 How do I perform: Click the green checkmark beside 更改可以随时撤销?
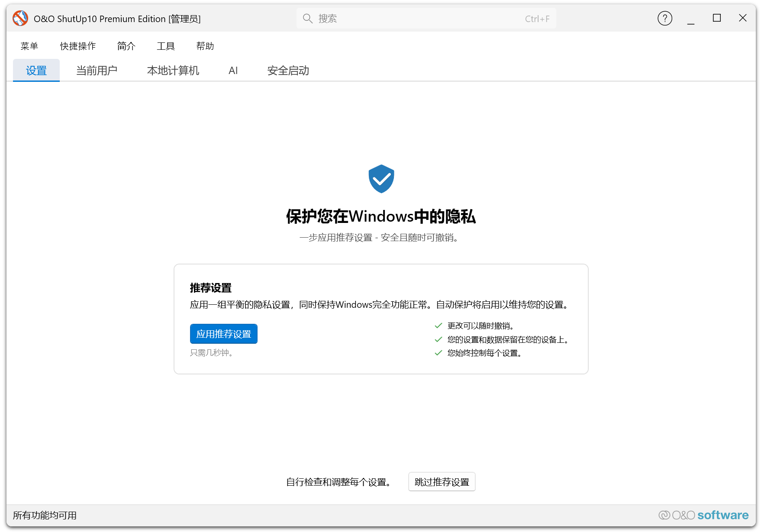pyautogui.click(x=438, y=326)
